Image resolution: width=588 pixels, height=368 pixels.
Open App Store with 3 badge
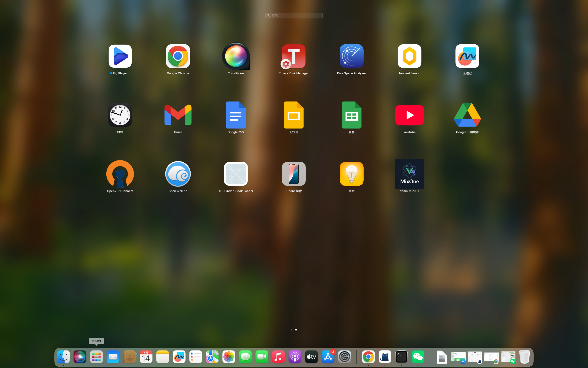coord(328,357)
